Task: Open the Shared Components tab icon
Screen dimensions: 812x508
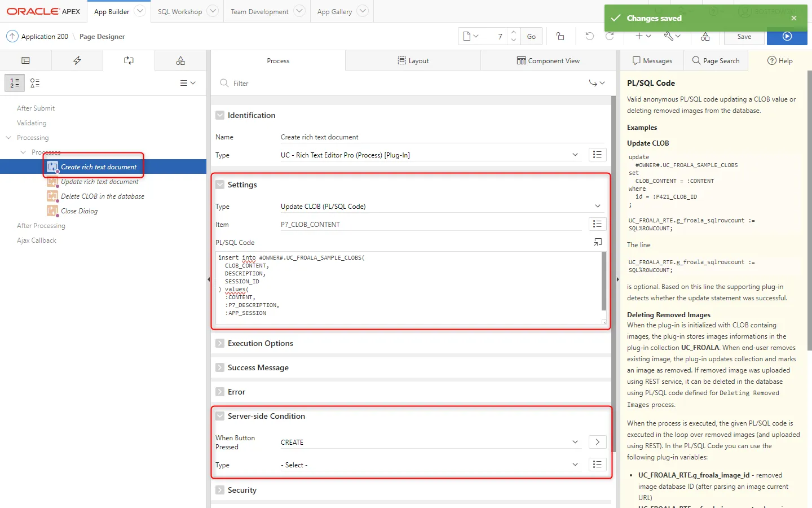Action: click(x=180, y=60)
